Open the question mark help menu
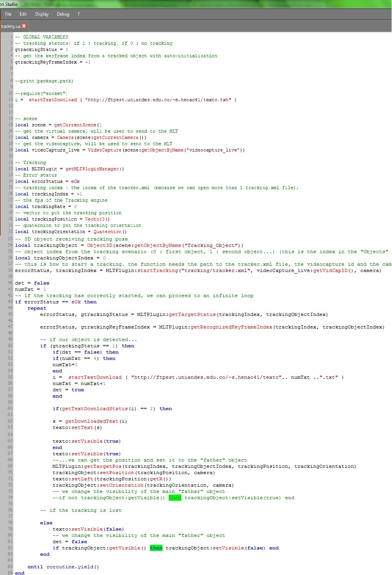This screenshot has width=392, height=575. click(x=78, y=14)
